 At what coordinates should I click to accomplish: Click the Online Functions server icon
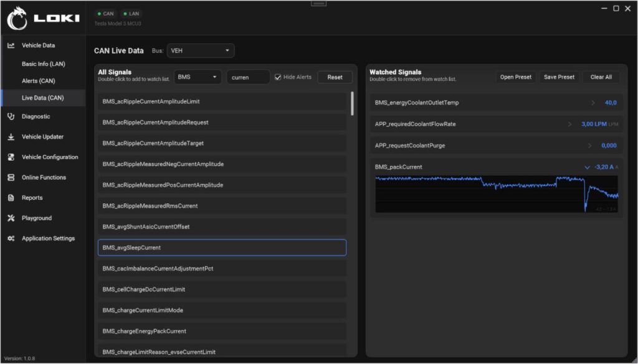(11, 177)
